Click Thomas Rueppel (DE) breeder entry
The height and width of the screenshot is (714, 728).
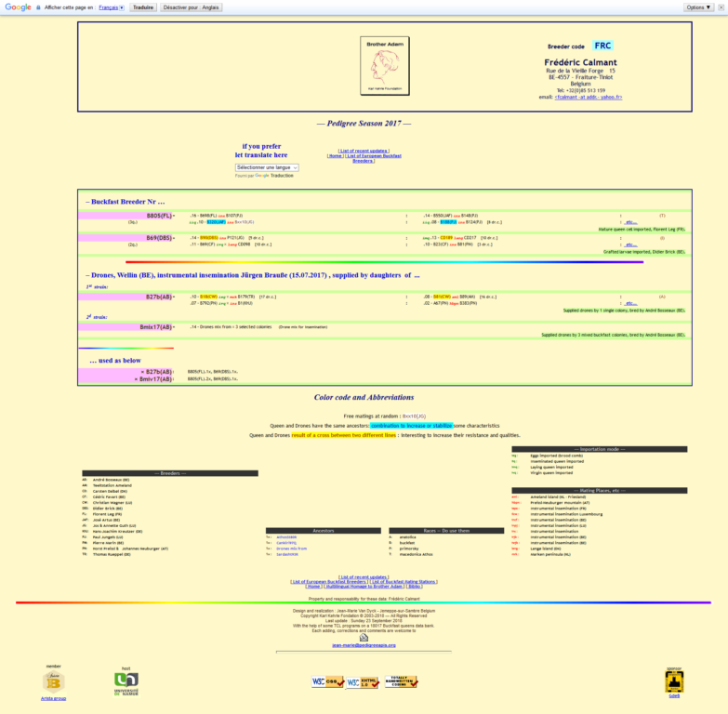tap(112, 554)
